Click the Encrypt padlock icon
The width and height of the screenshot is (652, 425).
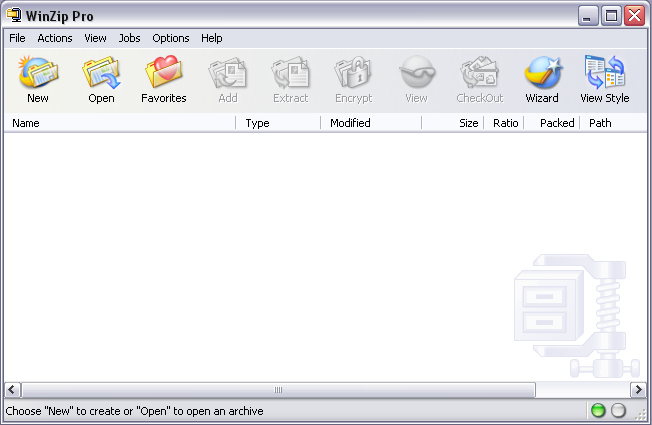tap(353, 79)
